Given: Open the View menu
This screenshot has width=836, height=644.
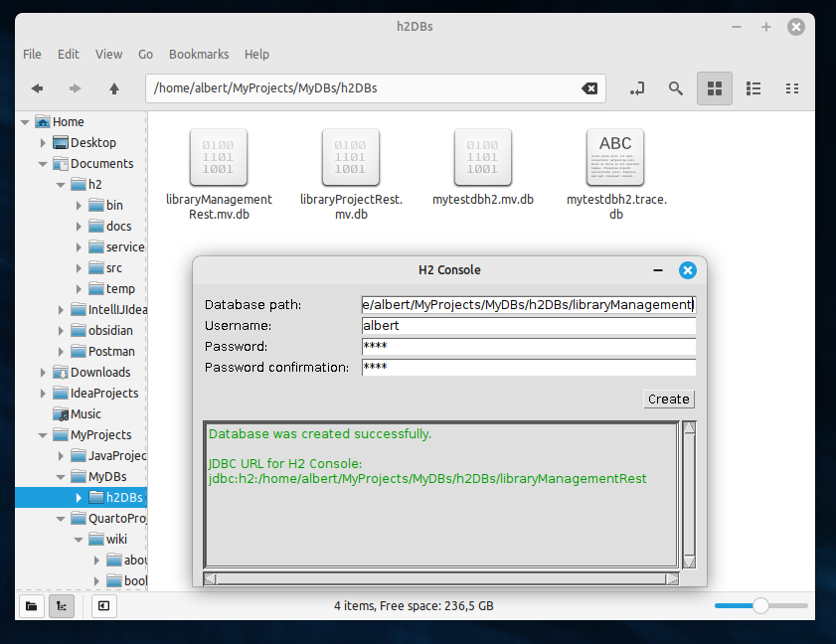Looking at the screenshot, I should tap(108, 55).
